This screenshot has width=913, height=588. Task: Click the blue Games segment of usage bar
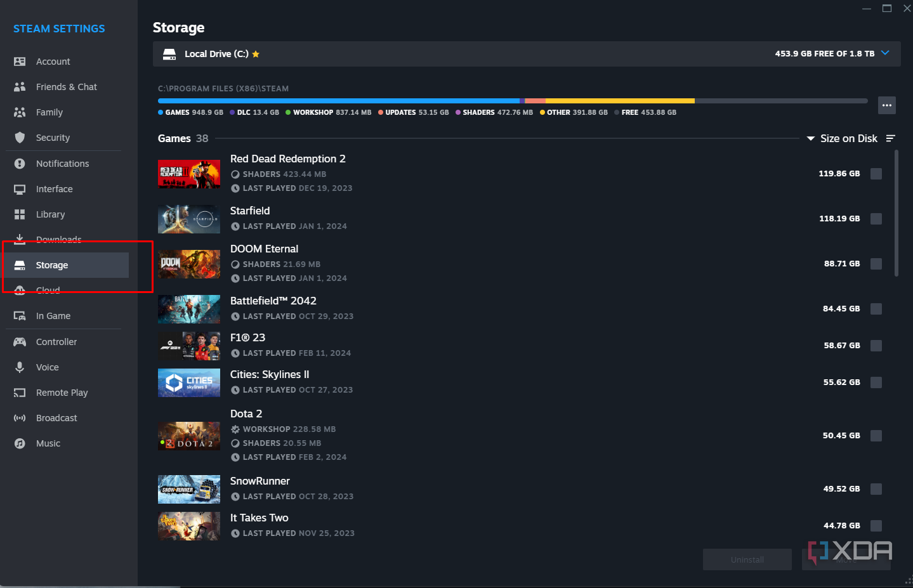click(x=339, y=101)
